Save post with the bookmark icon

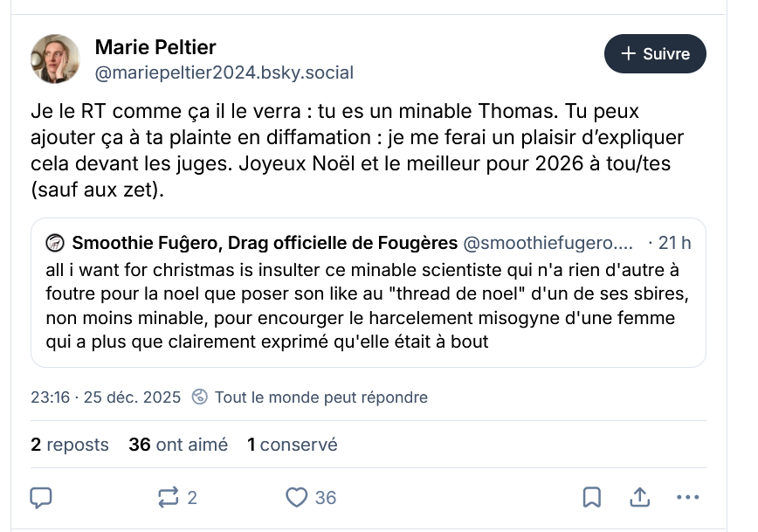click(x=591, y=497)
